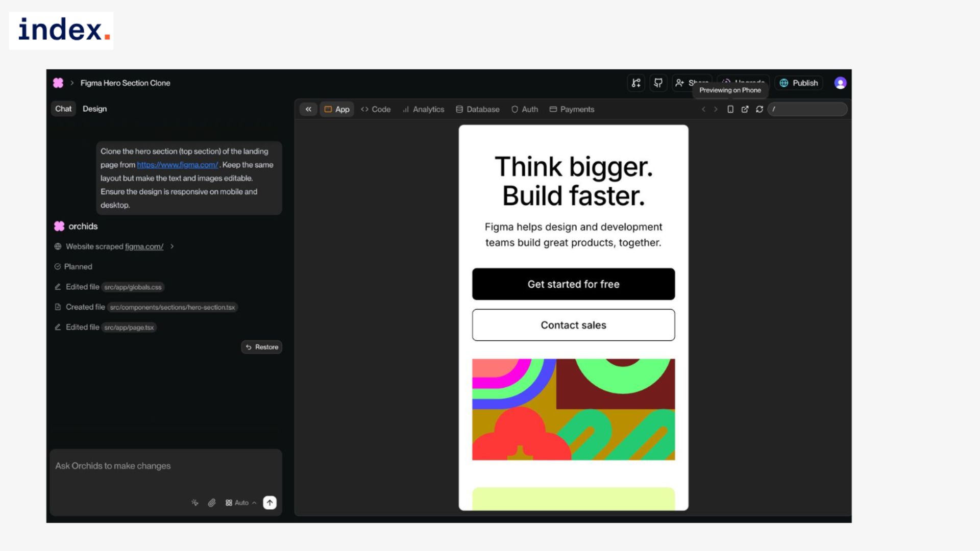The width and height of the screenshot is (980, 551).
Task: Open preview in new tab icon
Action: tap(745, 109)
